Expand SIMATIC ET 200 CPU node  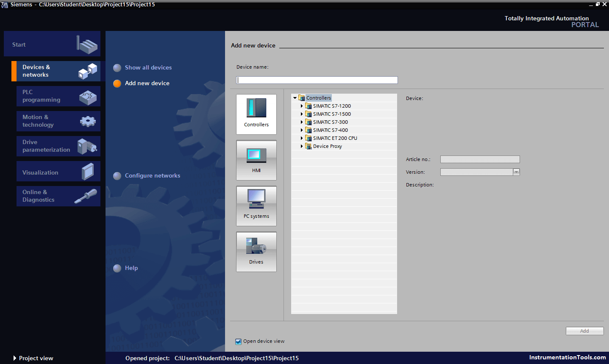click(302, 138)
